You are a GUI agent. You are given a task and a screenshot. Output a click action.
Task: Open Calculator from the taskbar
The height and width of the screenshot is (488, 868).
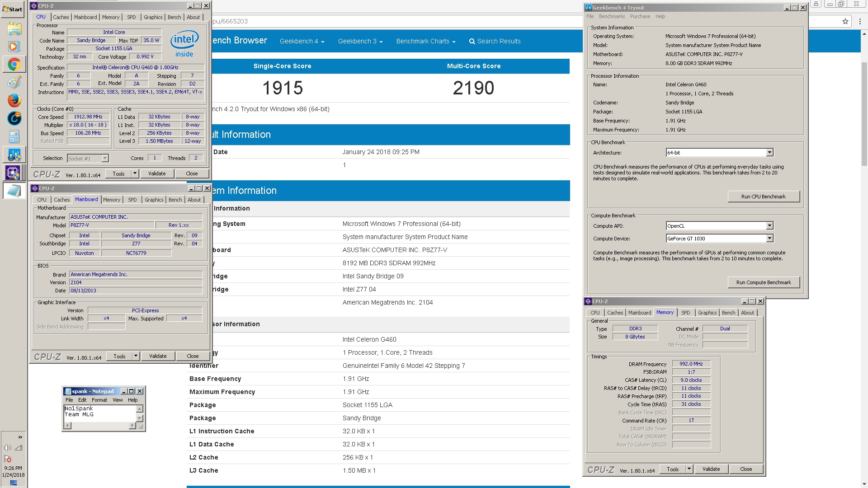point(14,136)
